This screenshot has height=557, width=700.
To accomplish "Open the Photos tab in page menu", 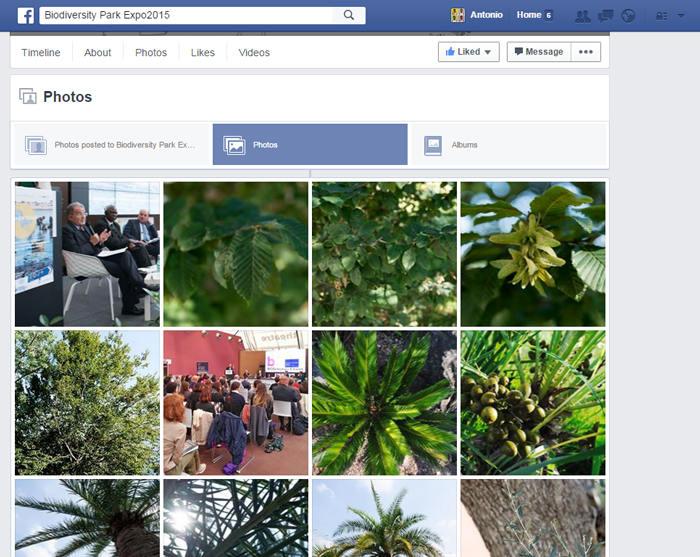I will click(151, 53).
